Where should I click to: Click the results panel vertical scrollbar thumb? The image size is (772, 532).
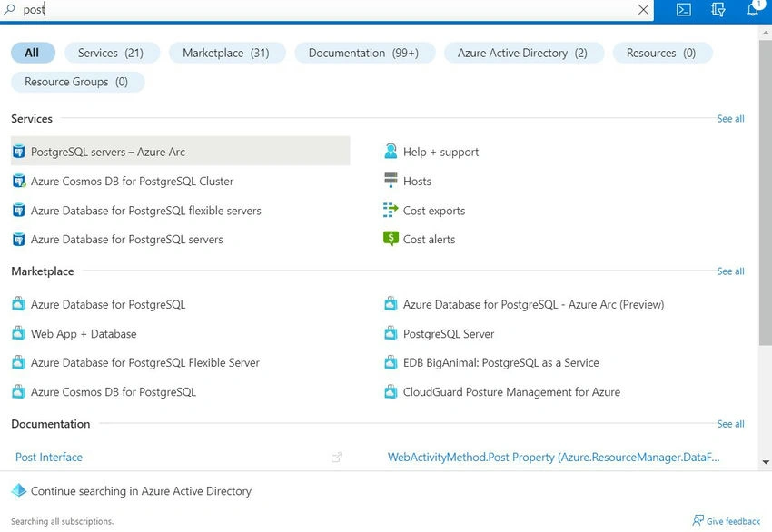[766, 192]
